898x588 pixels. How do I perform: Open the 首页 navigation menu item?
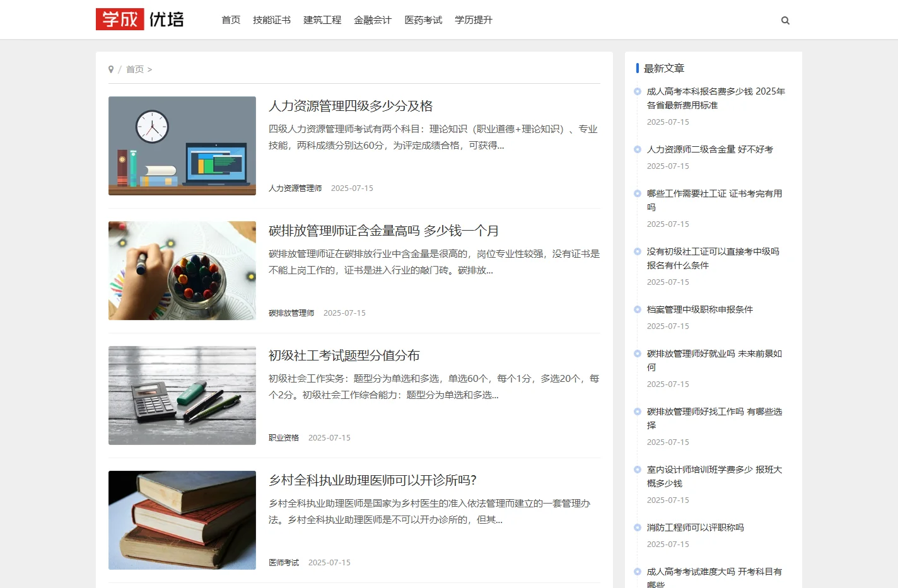point(231,20)
